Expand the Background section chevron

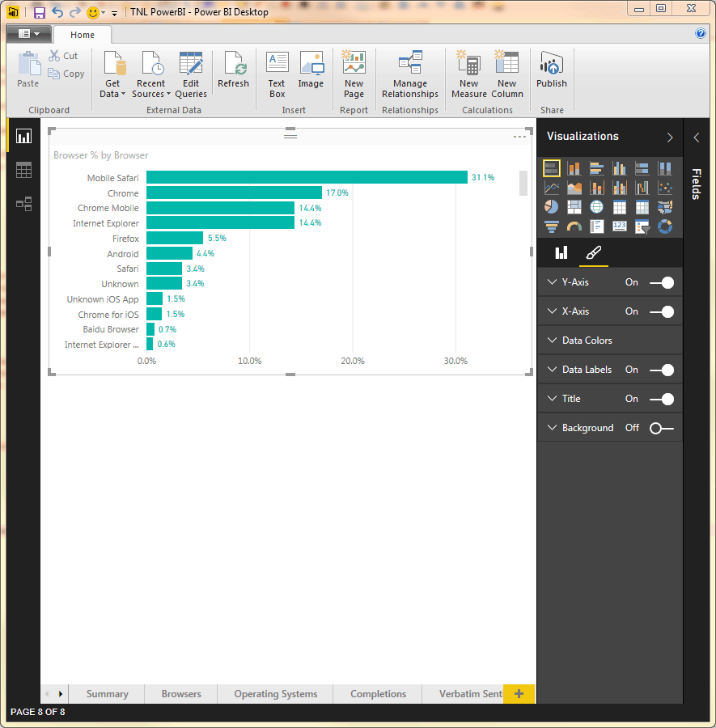(x=552, y=428)
